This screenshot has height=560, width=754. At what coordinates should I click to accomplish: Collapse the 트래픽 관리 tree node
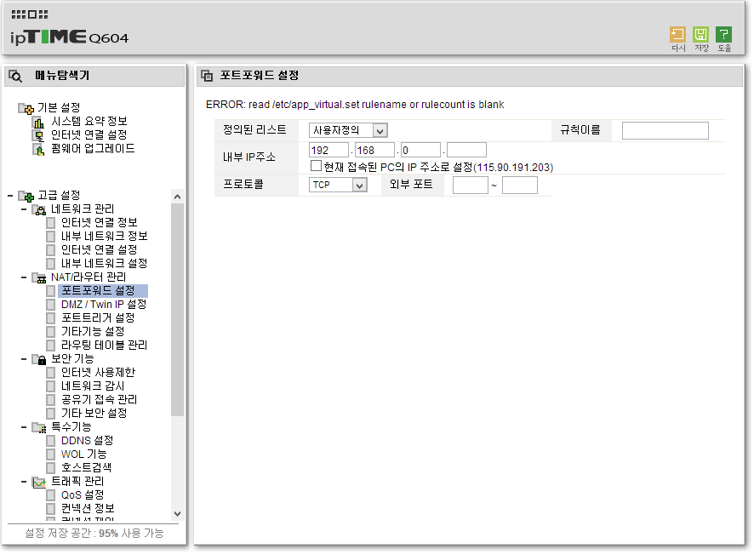point(24,482)
